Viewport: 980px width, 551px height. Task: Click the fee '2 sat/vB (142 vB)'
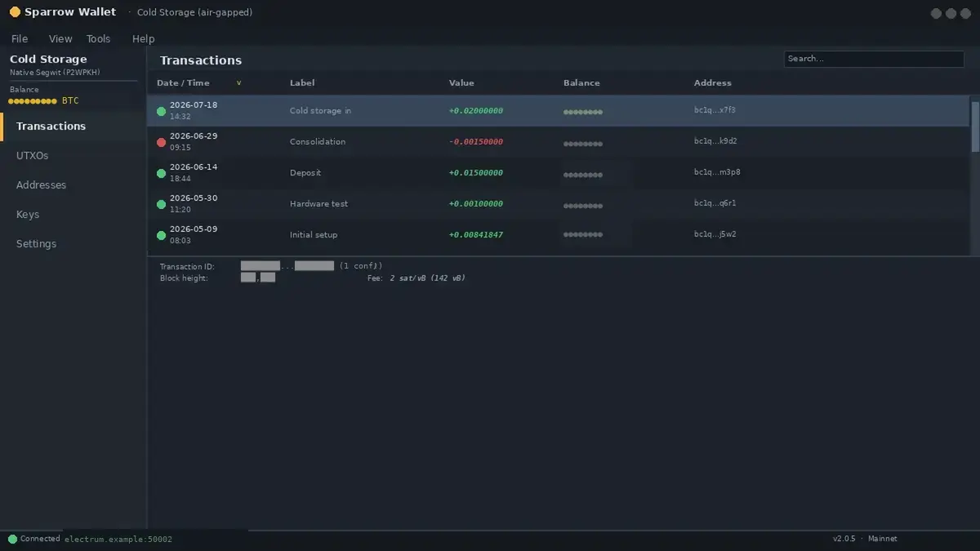(427, 278)
